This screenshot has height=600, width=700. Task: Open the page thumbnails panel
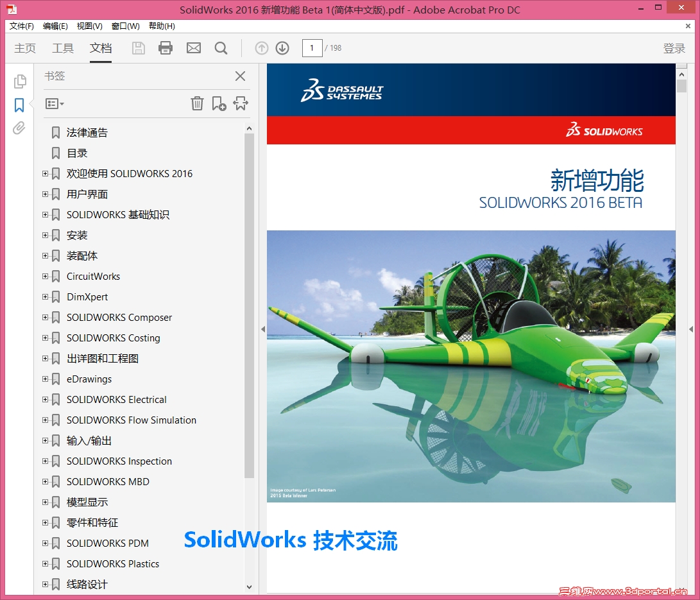click(19, 81)
